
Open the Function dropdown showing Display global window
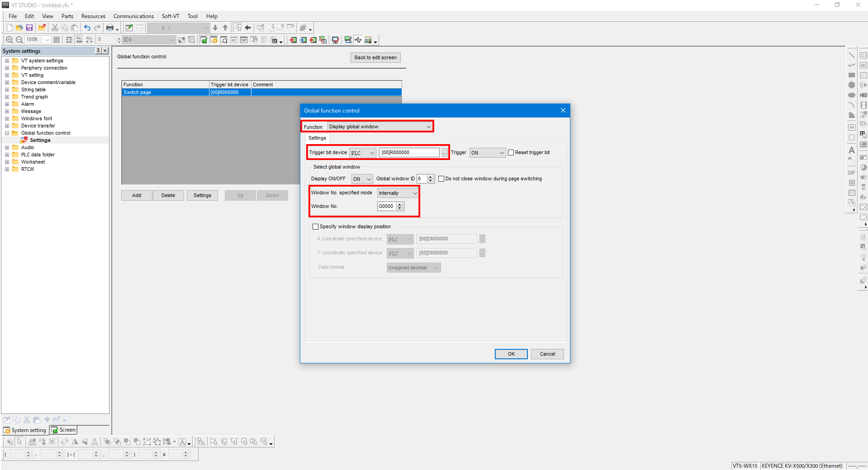(380, 127)
